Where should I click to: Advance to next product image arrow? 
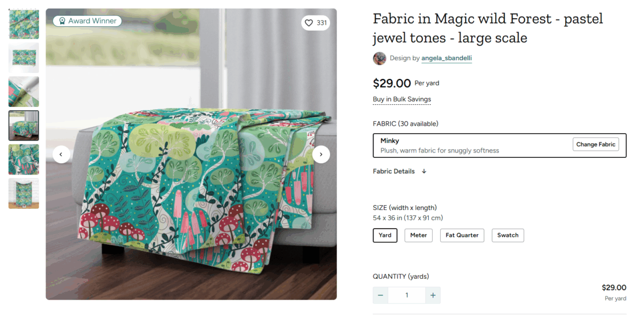pyautogui.click(x=321, y=154)
